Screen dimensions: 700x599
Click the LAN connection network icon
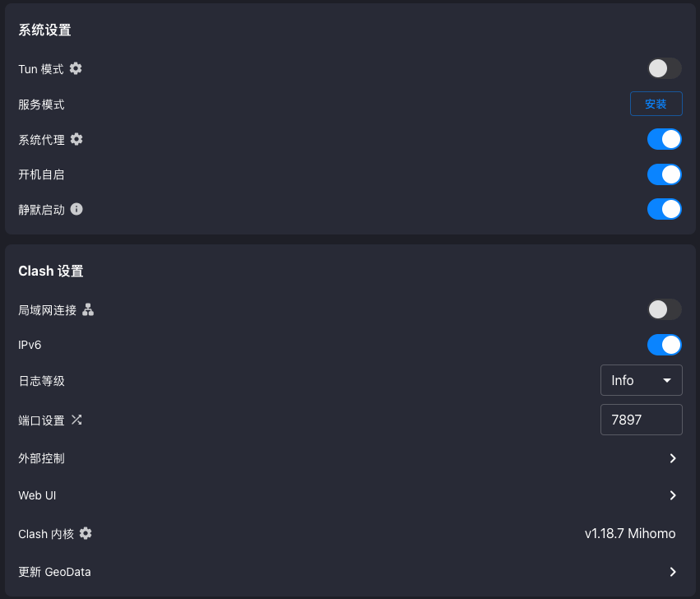tap(88, 309)
